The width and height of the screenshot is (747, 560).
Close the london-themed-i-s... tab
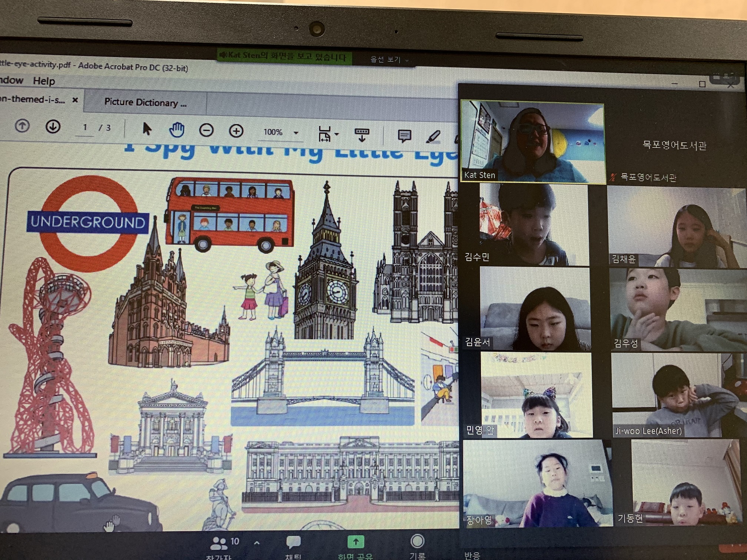(75, 100)
